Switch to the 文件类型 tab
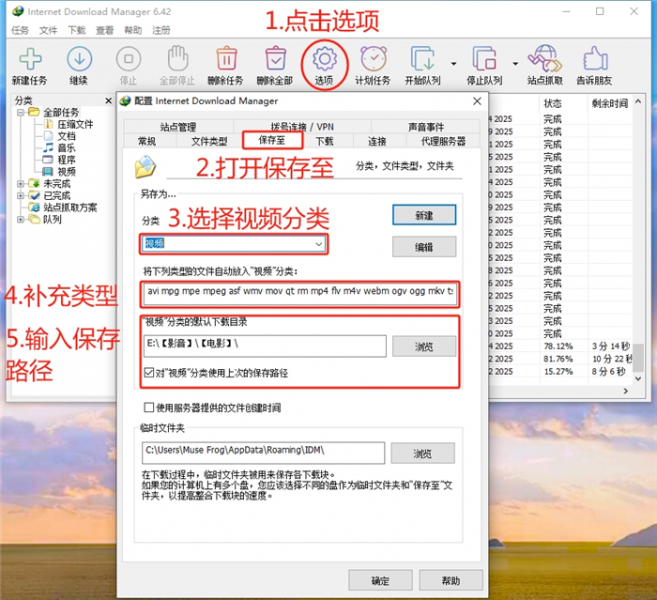Viewport: 657px width, 600px height. (x=209, y=141)
